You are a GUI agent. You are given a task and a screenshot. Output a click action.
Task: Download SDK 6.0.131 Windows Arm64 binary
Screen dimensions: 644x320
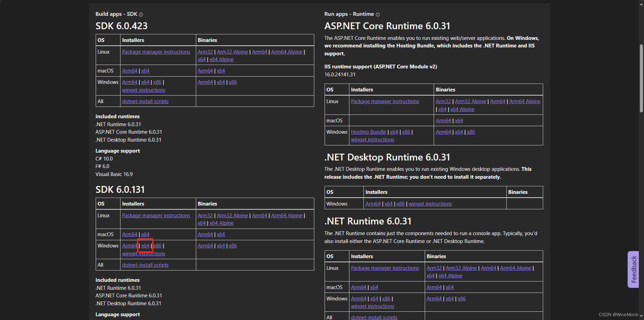205,246
